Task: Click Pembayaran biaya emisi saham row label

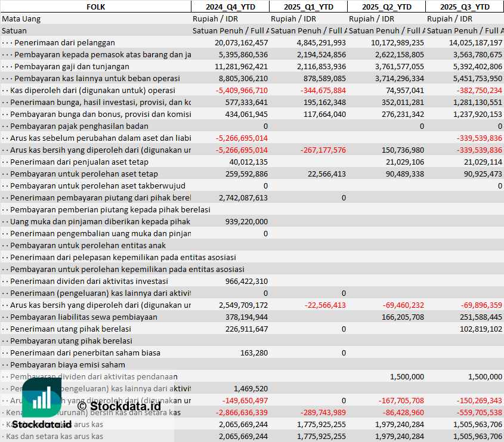Action: (x=67, y=364)
